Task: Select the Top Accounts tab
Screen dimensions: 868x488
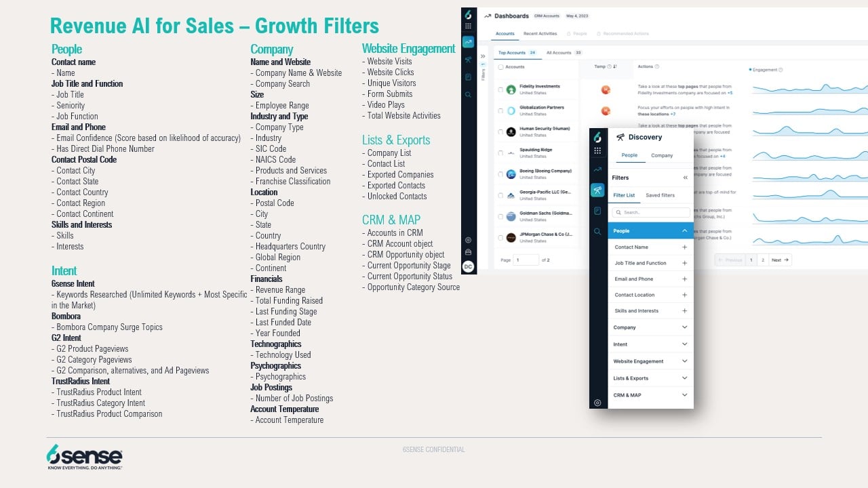Action: [517, 52]
